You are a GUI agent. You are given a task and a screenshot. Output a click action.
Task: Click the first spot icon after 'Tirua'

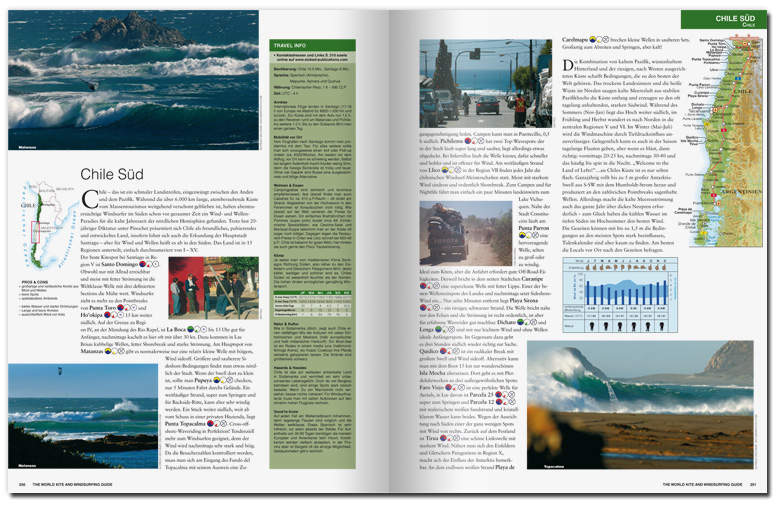click(444, 438)
